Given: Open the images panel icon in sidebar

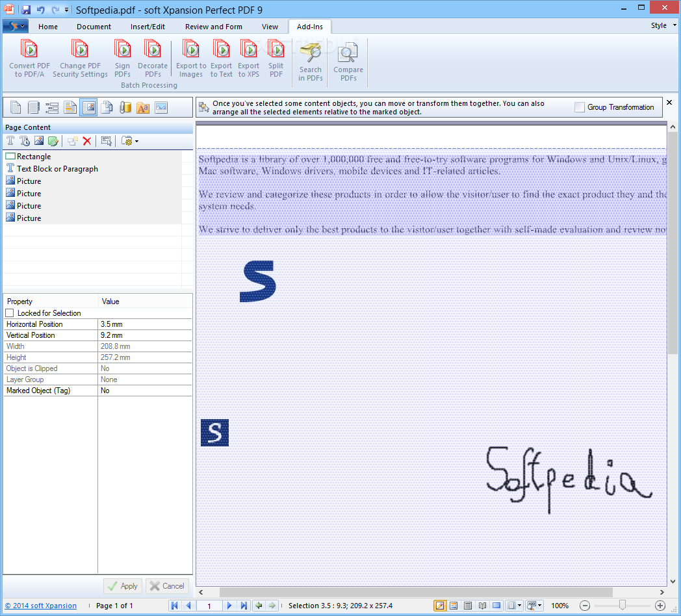Looking at the screenshot, I should [x=161, y=107].
